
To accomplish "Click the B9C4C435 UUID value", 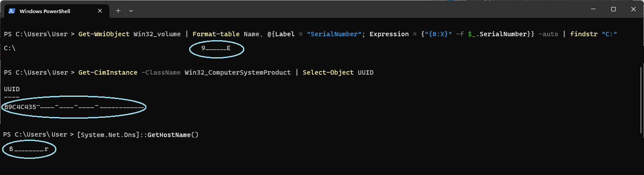I will (x=21, y=107).
